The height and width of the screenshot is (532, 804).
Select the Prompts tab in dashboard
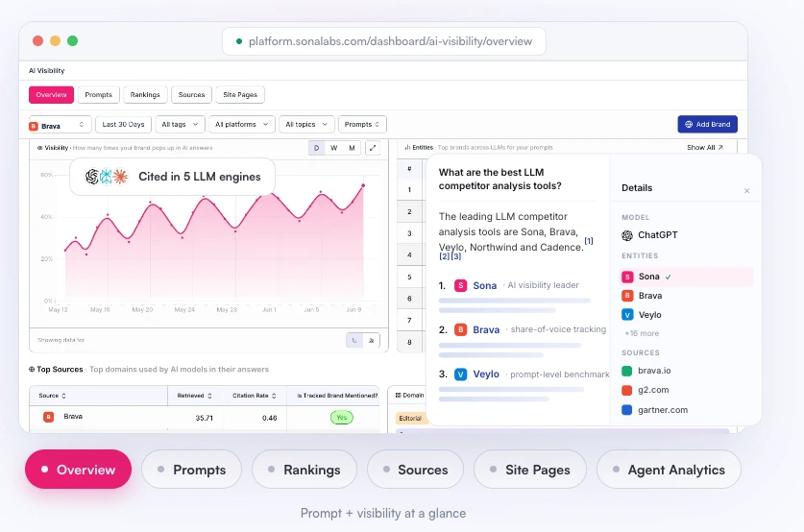(98, 95)
